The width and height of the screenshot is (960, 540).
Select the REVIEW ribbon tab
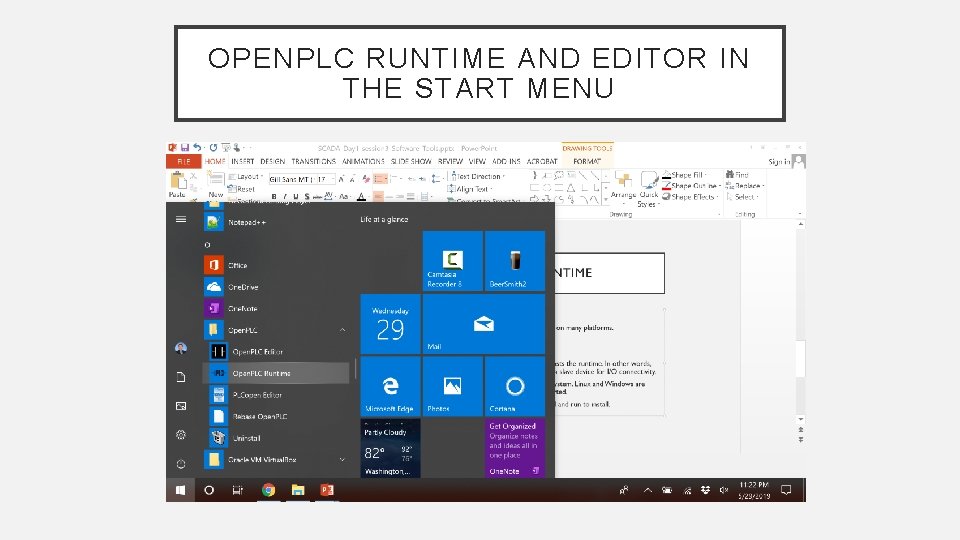pyautogui.click(x=450, y=161)
